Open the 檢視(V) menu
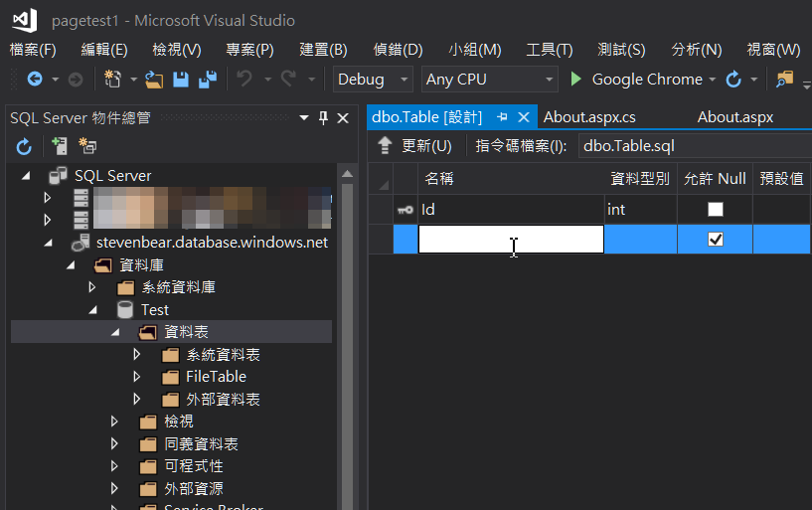Screen dimensions: 812x510 click(177, 50)
